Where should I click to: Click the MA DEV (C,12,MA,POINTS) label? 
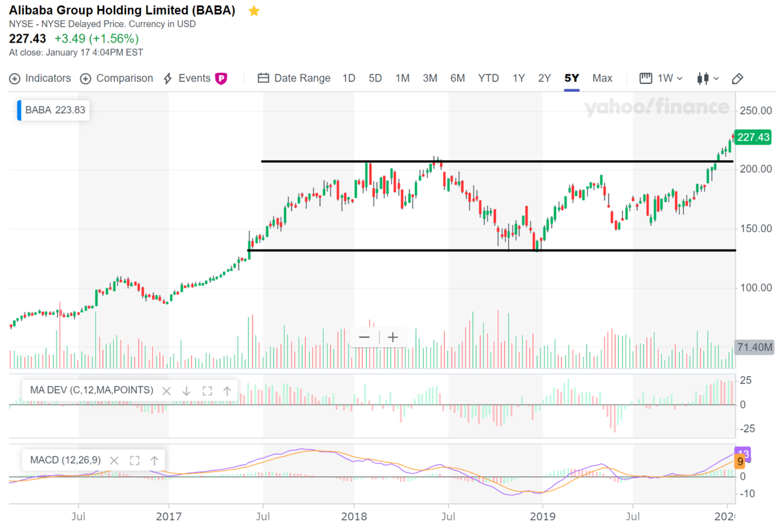(x=91, y=390)
